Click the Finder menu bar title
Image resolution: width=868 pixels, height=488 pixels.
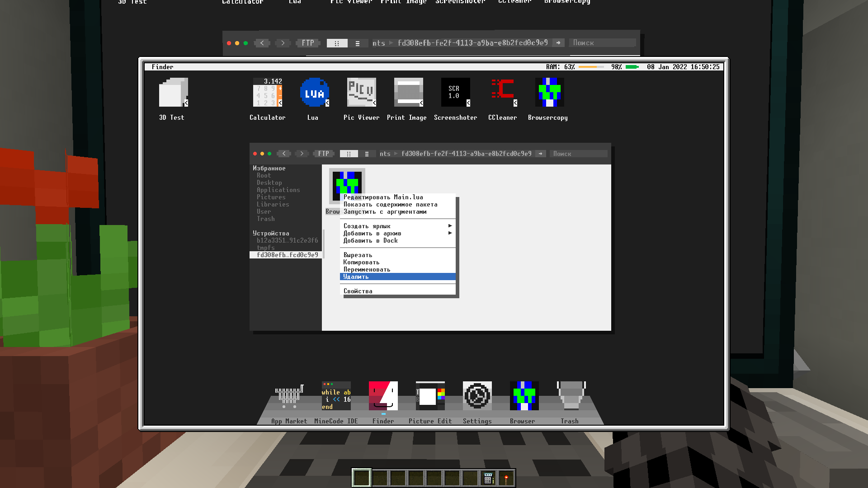163,67
